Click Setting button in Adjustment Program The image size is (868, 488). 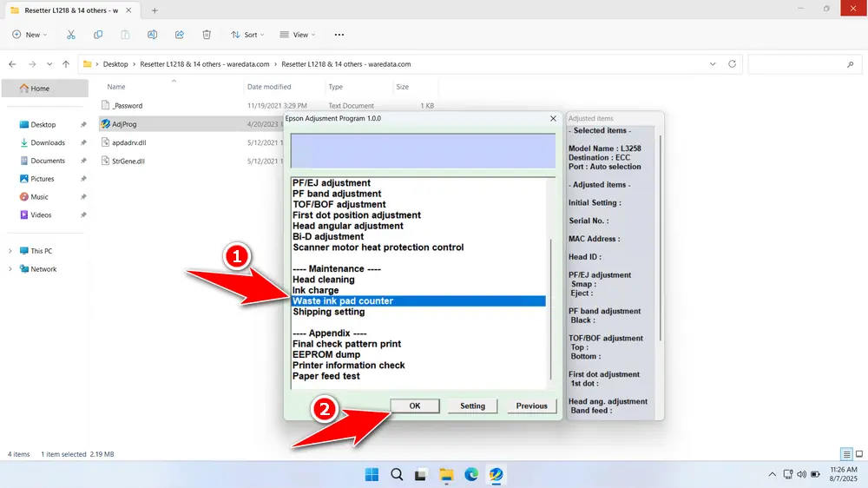coord(472,406)
